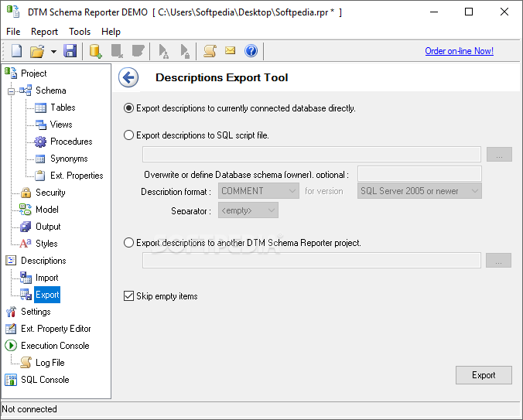Click the Export button at bottom right
523x420 pixels.
(x=484, y=375)
